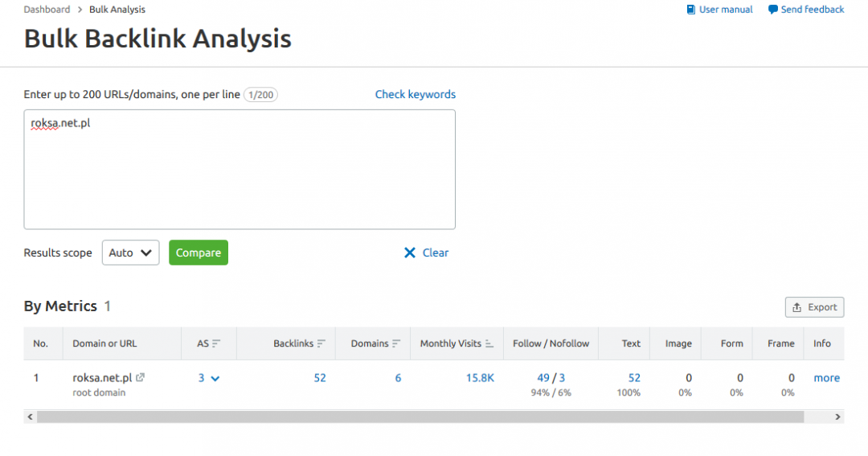Sort table by Domains sort icon
Viewport: 868px width, 456px height.
396,343
